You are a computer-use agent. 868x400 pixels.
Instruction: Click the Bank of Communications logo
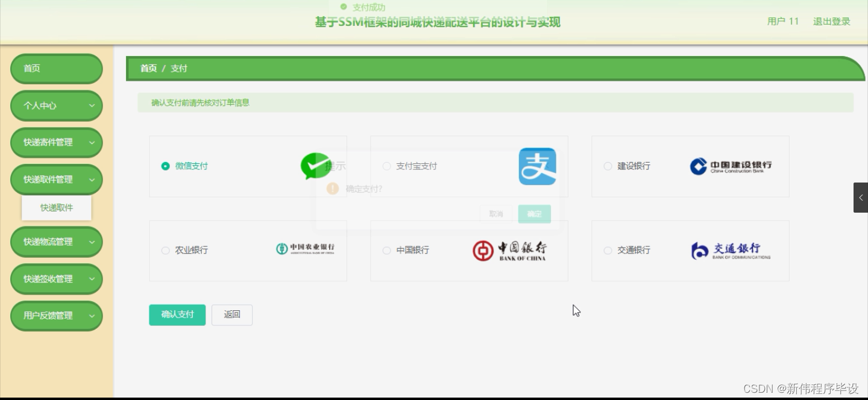pyautogui.click(x=731, y=251)
